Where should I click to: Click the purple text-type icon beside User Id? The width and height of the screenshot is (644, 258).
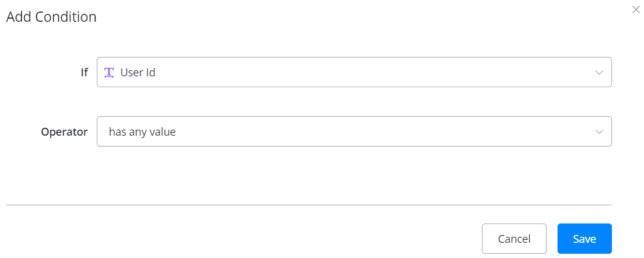coord(109,73)
